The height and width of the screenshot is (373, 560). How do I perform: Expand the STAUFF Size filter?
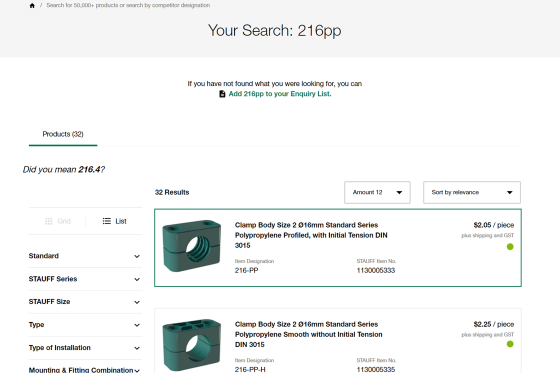pyautogui.click(x=85, y=302)
